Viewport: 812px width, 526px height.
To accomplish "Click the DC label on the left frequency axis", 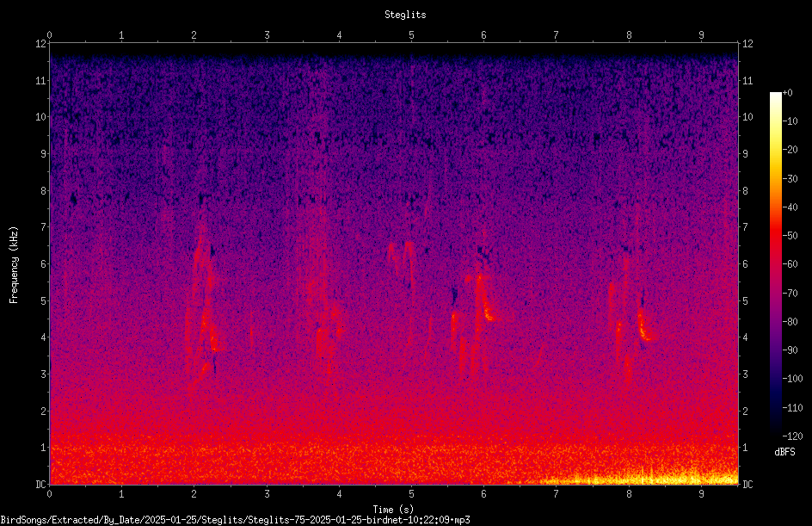I will point(40,484).
